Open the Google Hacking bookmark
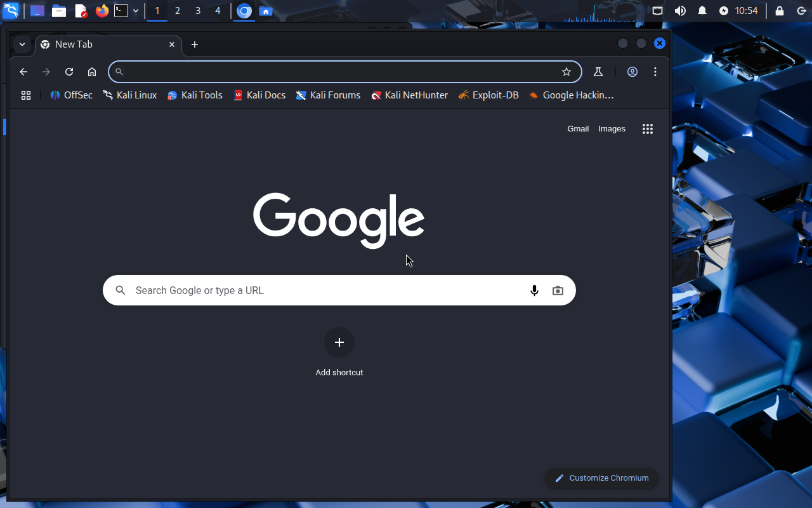 [x=571, y=95]
